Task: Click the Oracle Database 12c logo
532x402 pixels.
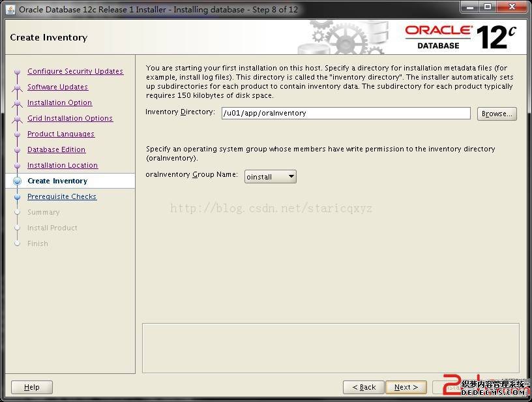Action: (x=460, y=37)
